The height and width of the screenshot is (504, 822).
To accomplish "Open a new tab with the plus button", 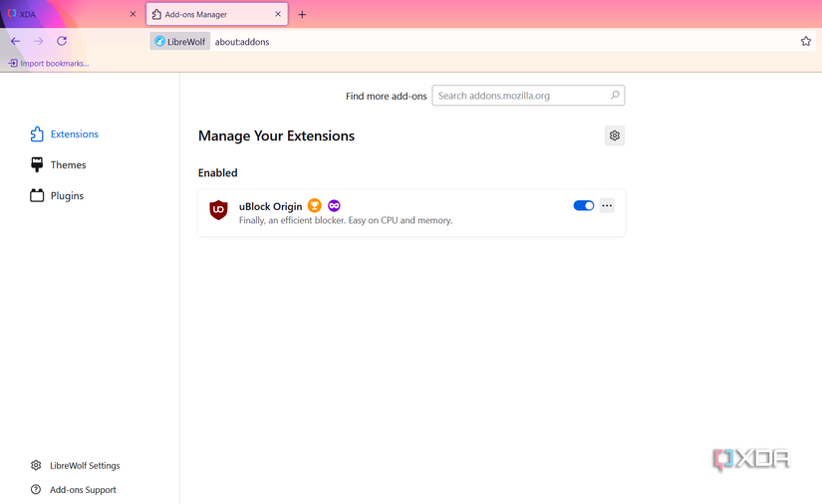I will 302,15.
